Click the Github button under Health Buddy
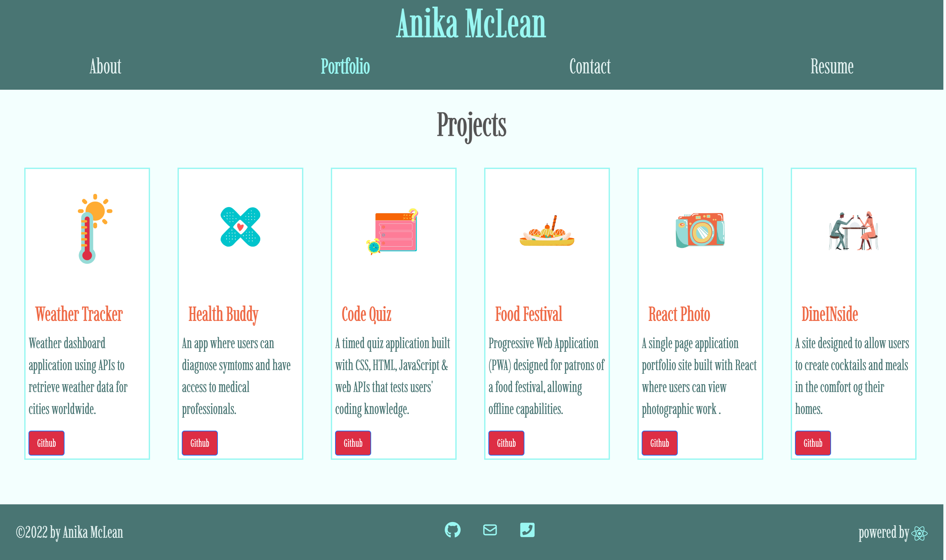The width and height of the screenshot is (946, 560). coord(199,443)
